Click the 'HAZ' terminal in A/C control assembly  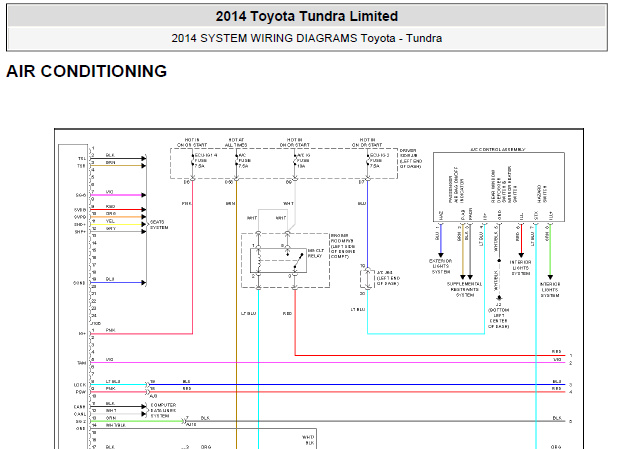(x=441, y=216)
